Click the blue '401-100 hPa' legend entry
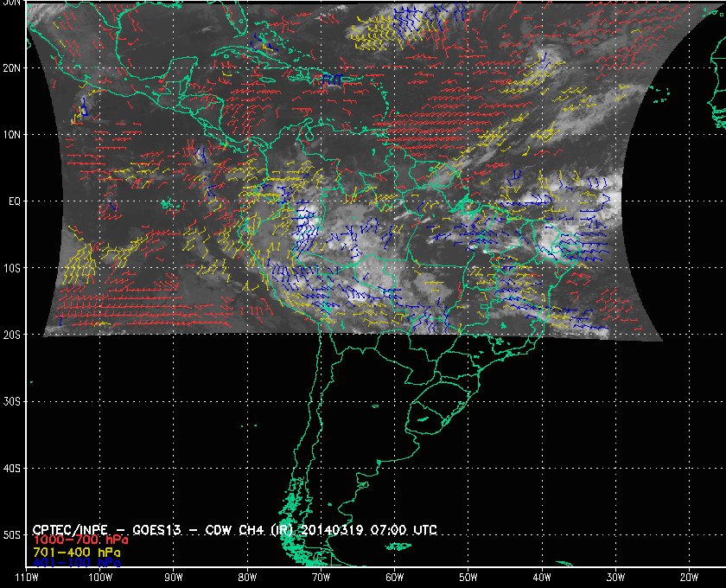The height and width of the screenshot is (588, 726). coord(77,563)
